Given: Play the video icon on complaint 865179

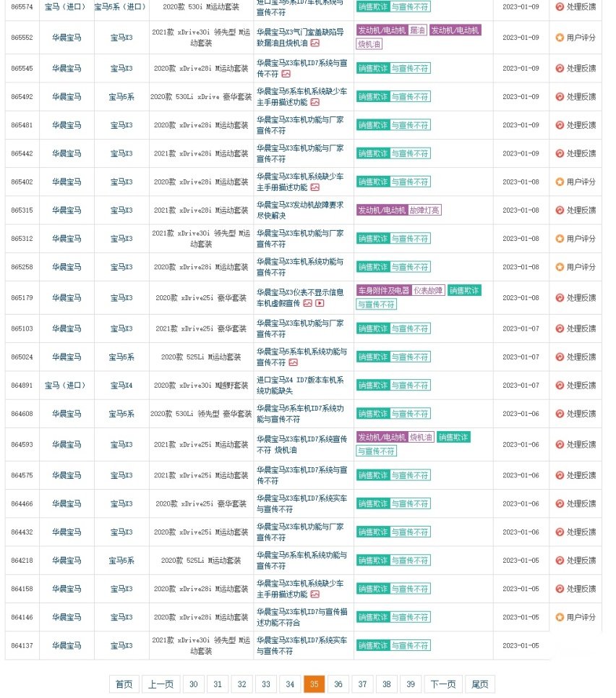Looking at the screenshot, I should pos(320,303).
